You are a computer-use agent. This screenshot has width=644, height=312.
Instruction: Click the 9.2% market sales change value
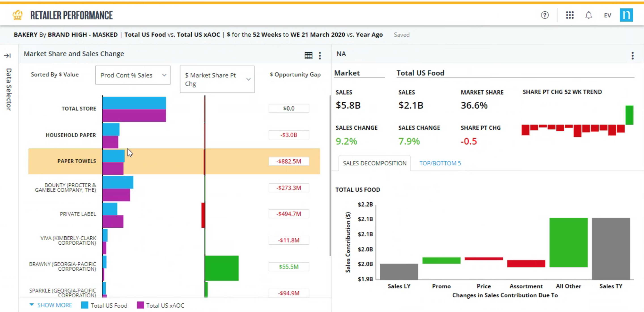(x=346, y=141)
